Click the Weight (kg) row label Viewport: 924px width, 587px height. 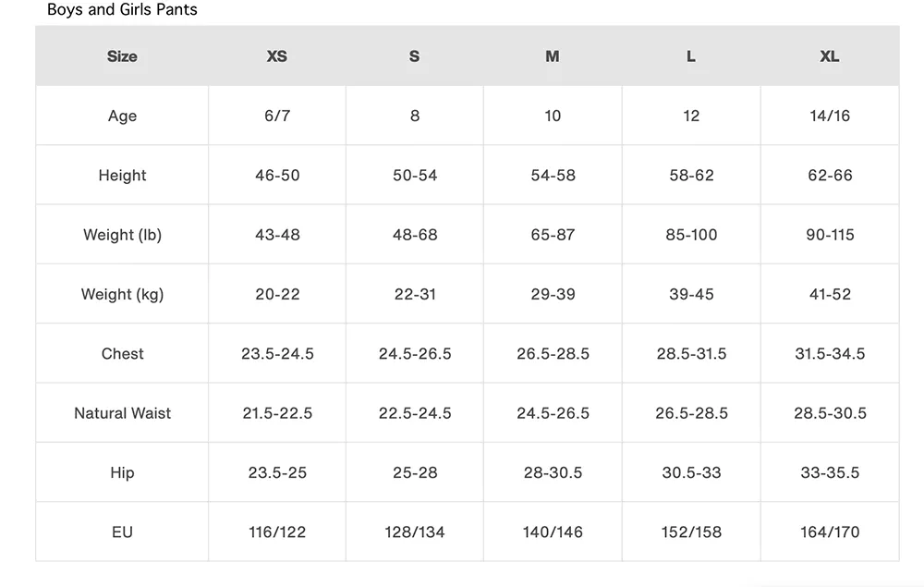pyautogui.click(x=122, y=294)
